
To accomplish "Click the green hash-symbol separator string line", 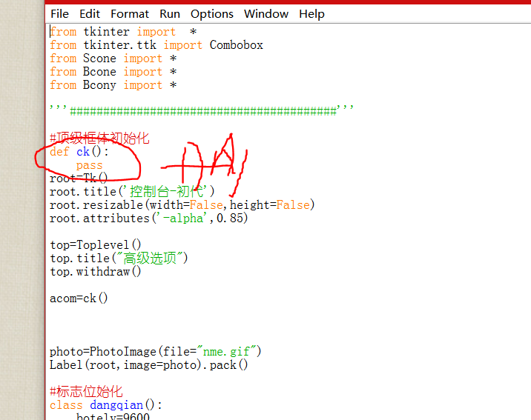I will [x=202, y=111].
